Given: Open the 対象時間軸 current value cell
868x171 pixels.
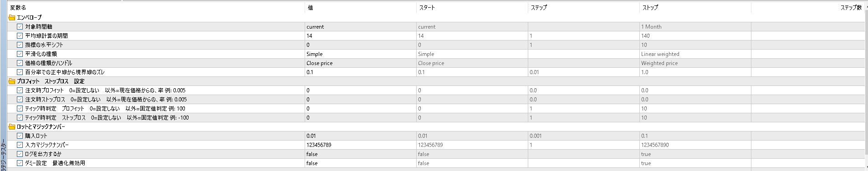Looking at the screenshot, I should pos(361,27).
